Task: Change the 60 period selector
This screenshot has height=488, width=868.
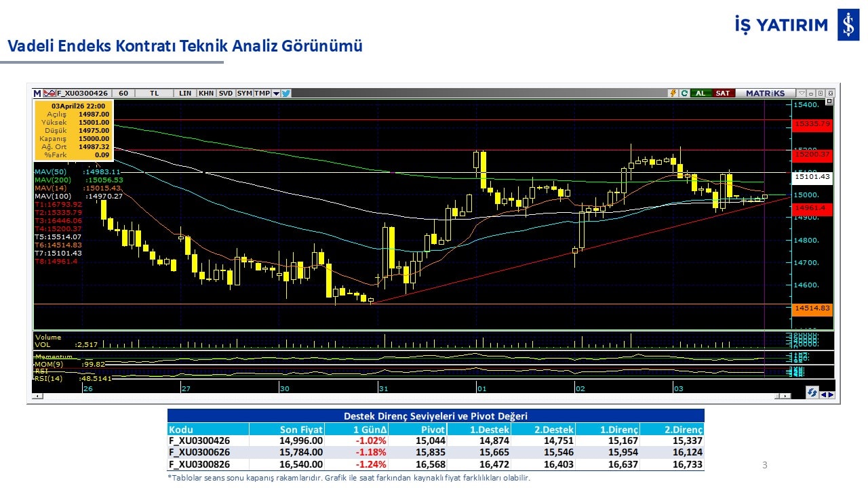Action: [x=123, y=94]
